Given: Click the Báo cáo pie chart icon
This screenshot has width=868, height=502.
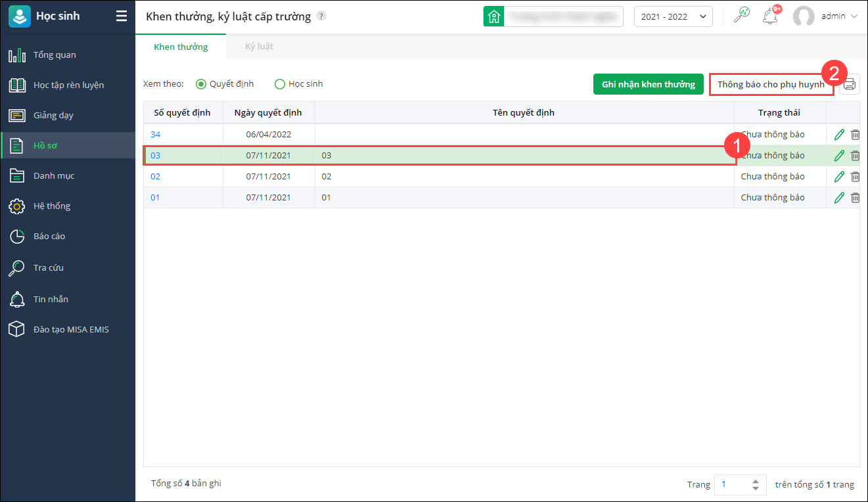Looking at the screenshot, I should click(x=17, y=237).
